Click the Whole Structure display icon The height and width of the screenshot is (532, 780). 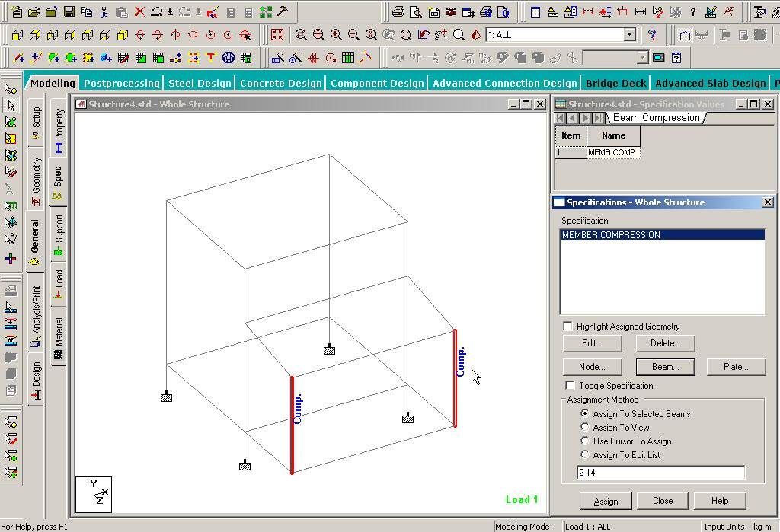(x=277, y=35)
